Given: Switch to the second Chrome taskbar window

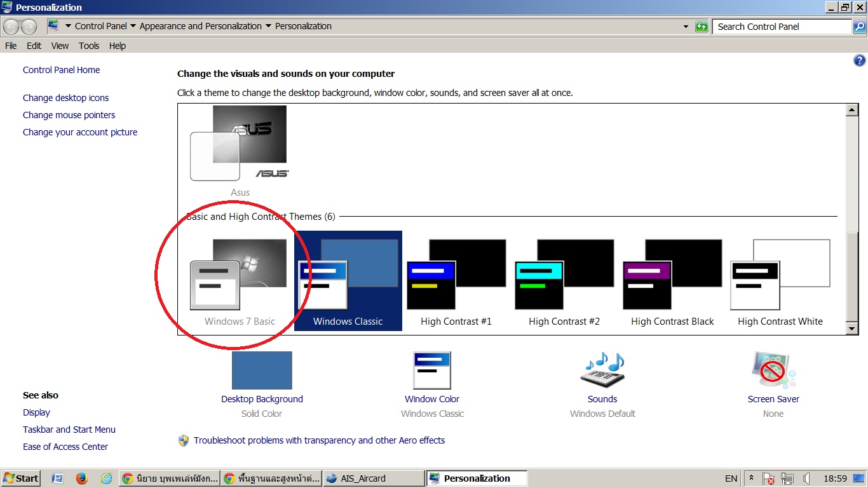Looking at the screenshot, I should (x=271, y=478).
